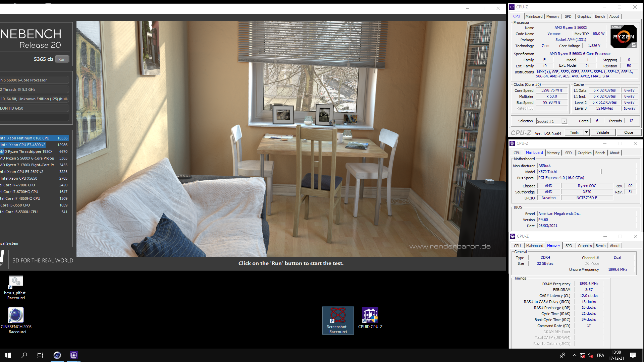Click the Ryzen 5 logo in CPU-Z
This screenshot has width=644, height=362.
pyautogui.click(x=624, y=37)
